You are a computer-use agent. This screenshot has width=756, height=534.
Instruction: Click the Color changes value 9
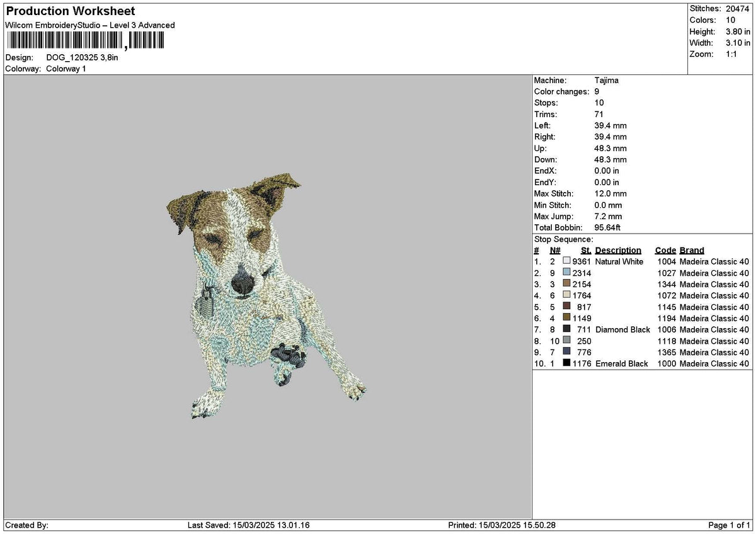(x=597, y=92)
